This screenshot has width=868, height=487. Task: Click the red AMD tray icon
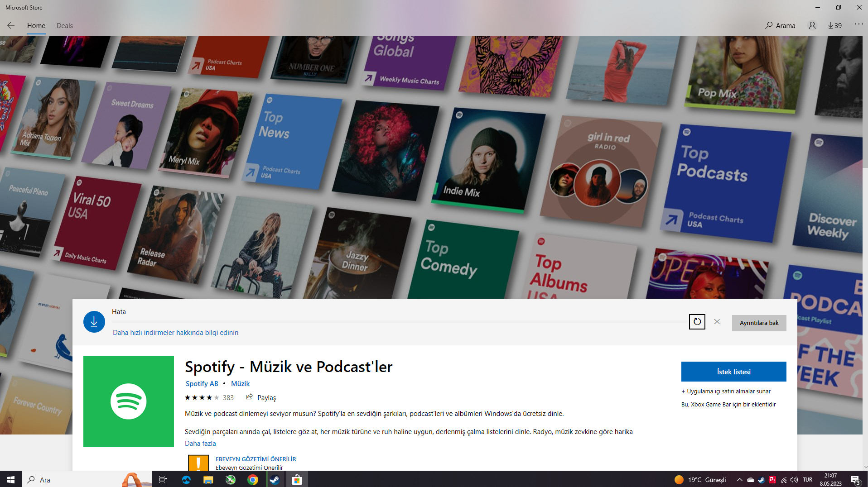tap(772, 480)
